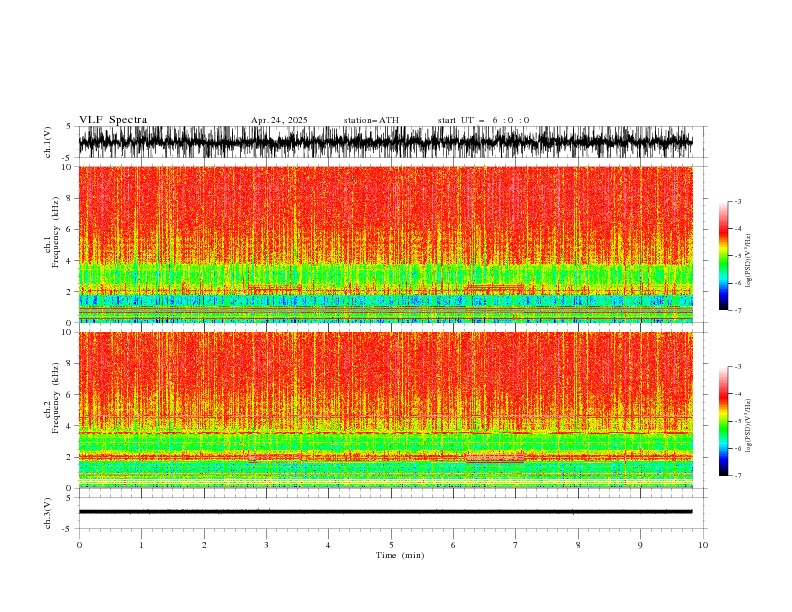Click the ch.2 colorbar log(PSD) label
792x612 pixels.
[748, 426]
